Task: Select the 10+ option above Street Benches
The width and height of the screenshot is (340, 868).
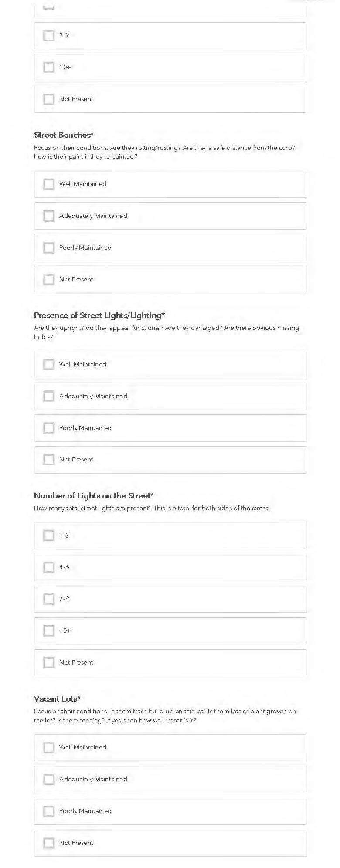Action: pyautogui.click(x=49, y=68)
